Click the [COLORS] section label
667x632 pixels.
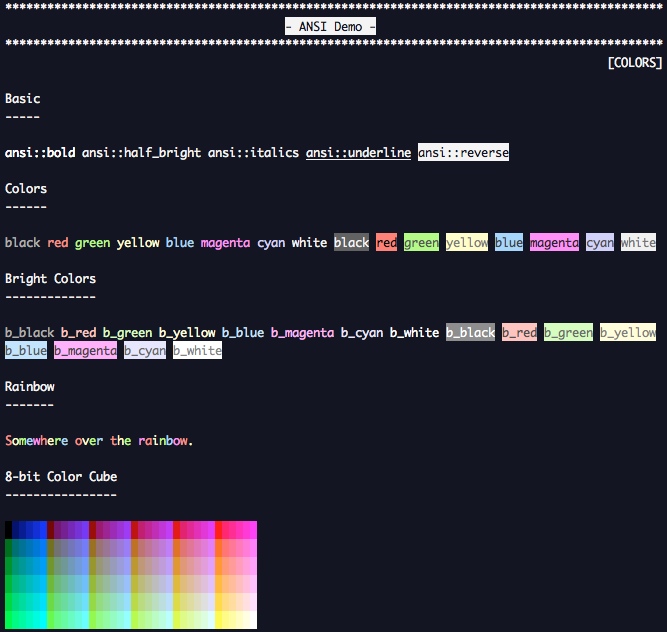(635, 63)
